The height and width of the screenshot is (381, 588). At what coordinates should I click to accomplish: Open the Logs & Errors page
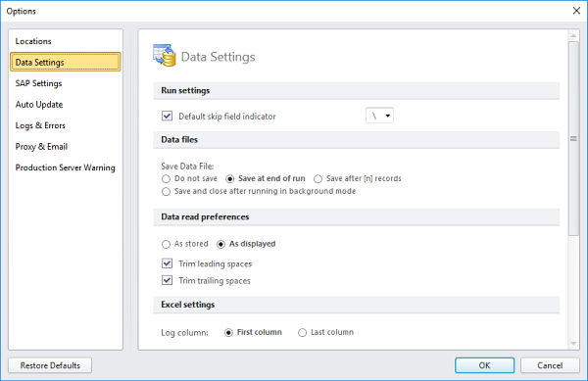[x=40, y=125]
